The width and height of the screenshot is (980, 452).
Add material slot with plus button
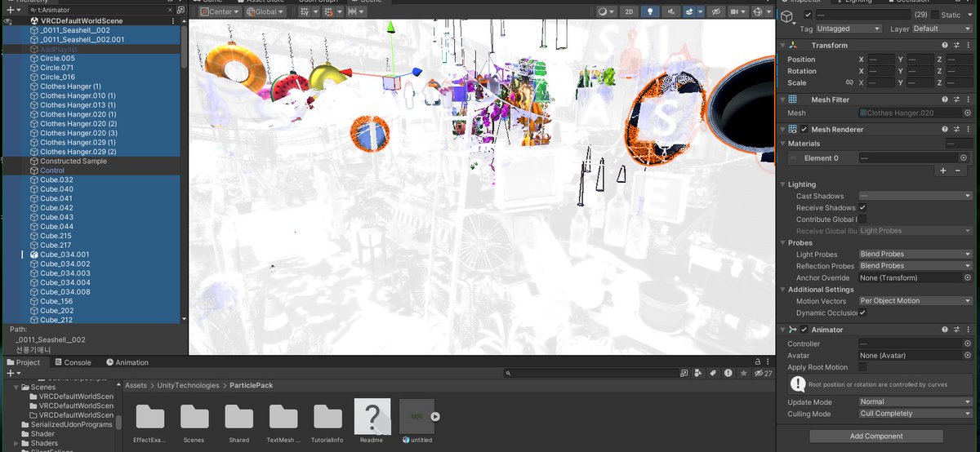pyautogui.click(x=943, y=171)
